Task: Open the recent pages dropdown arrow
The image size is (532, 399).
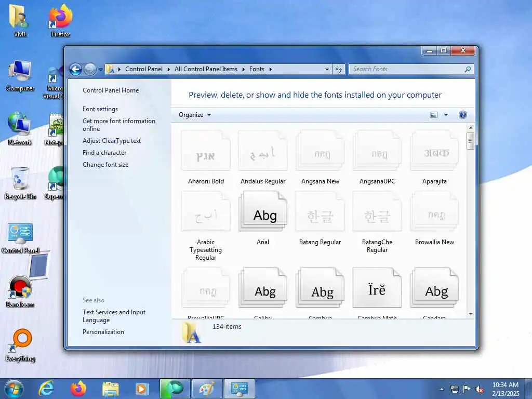Action: pyautogui.click(x=100, y=69)
